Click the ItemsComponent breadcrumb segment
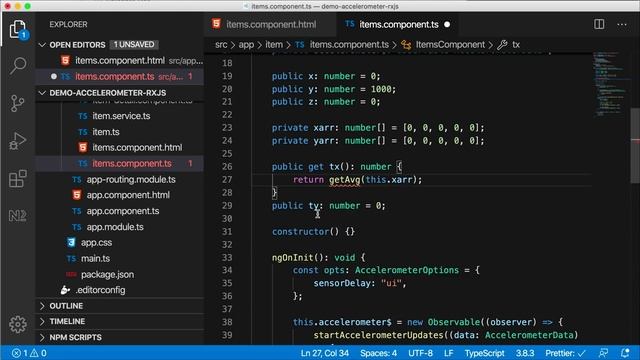Image resolution: width=640 pixels, height=360 pixels. (x=450, y=44)
